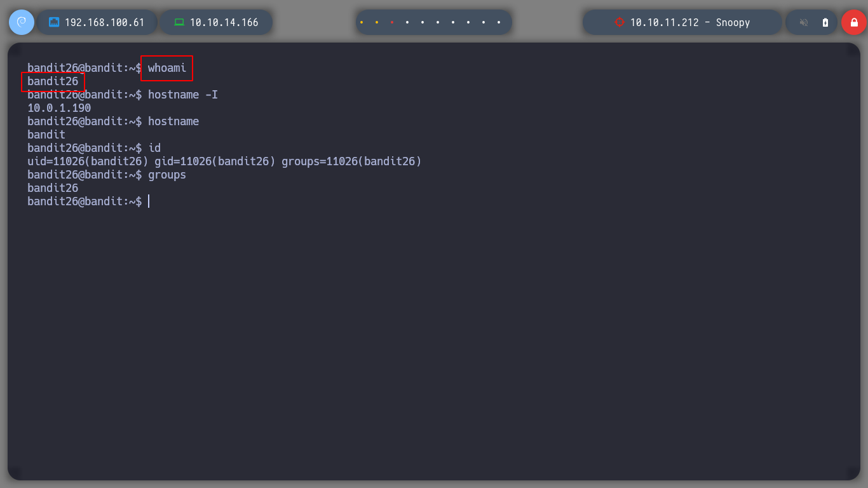Click the bandit26 output under whoami
Viewport: 868px width, 488px height.
(x=53, y=81)
